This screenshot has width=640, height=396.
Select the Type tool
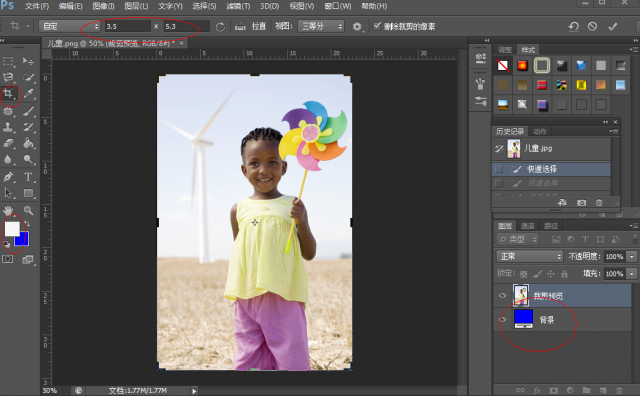(x=28, y=176)
